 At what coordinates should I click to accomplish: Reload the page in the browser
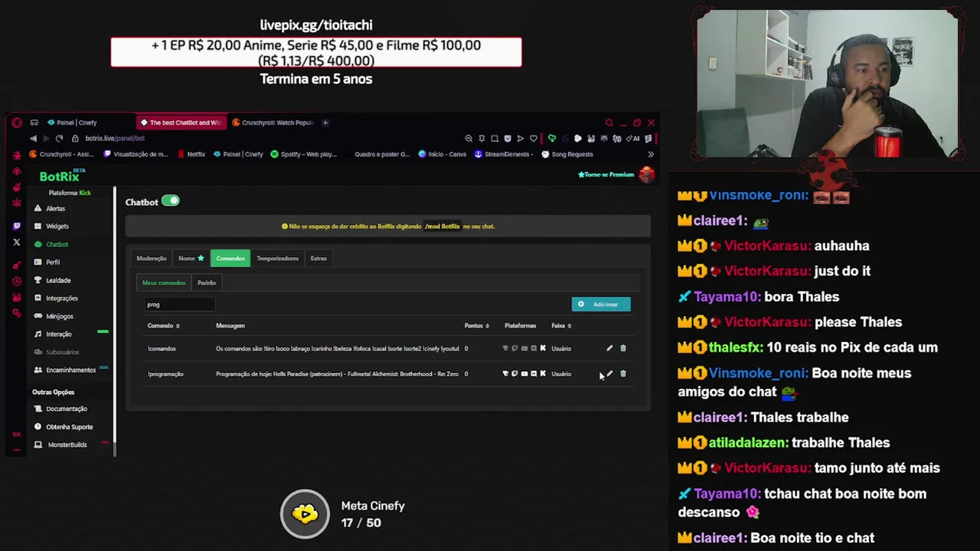(x=59, y=139)
